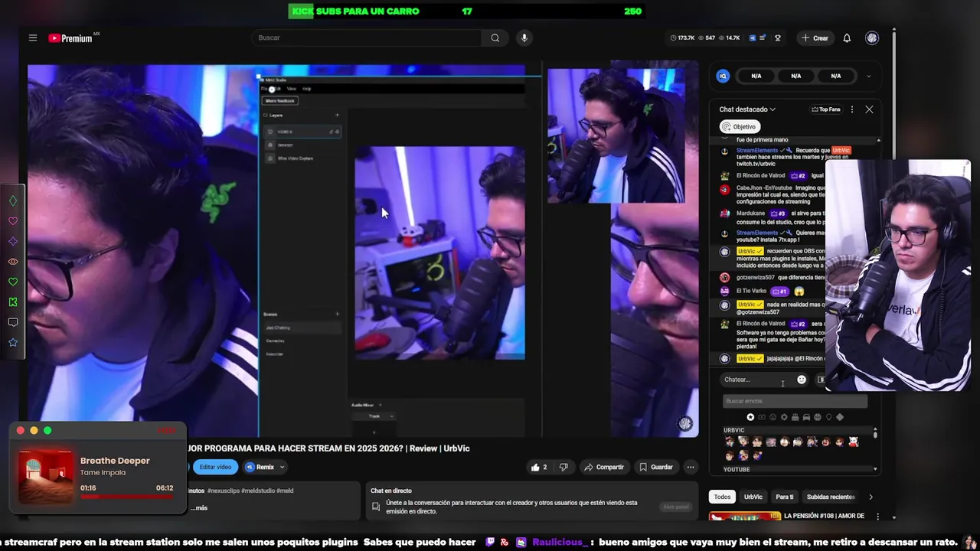Open the File menu in Meld Studio

point(266,89)
